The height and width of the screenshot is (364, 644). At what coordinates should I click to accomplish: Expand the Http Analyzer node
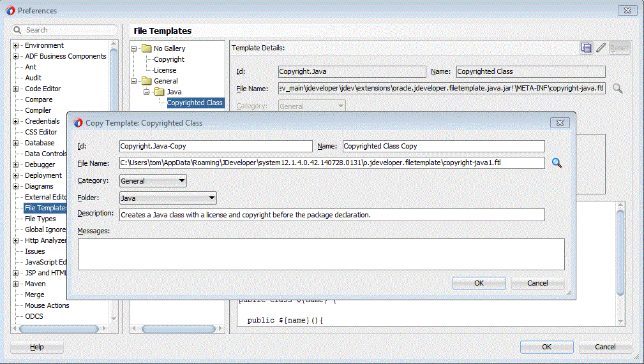[x=15, y=240]
